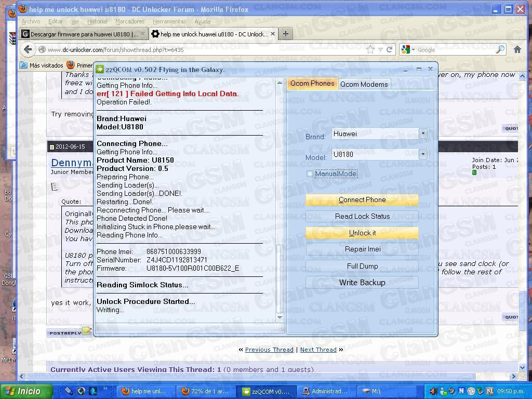
Task: Click the system clock showing 09:50 p.m.
Action: 512,391
